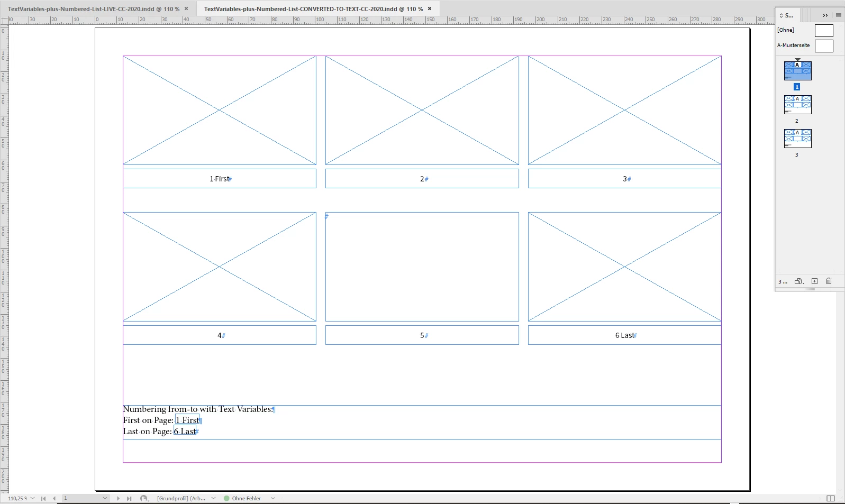Open the page number dropdown
Image resolution: width=845 pixels, height=504 pixels.
(105, 498)
